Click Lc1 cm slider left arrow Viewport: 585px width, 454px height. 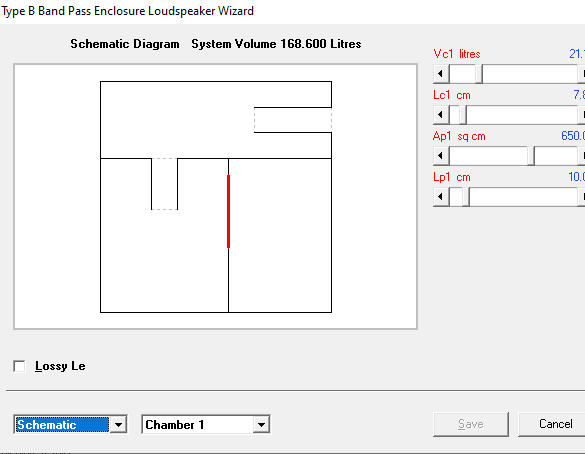point(441,115)
